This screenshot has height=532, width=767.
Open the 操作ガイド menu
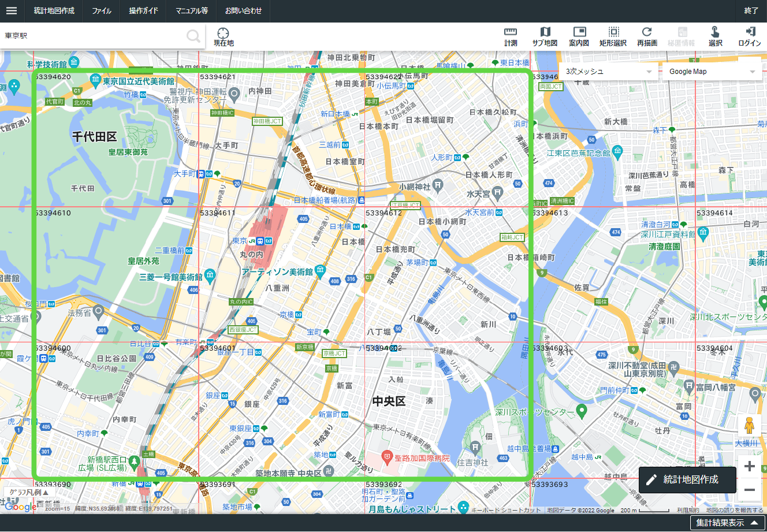(143, 11)
